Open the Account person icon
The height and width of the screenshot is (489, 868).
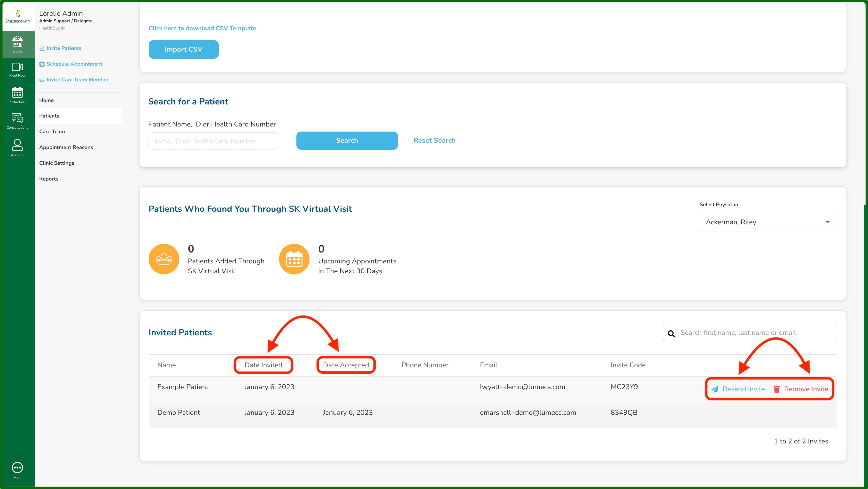(x=17, y=147)
